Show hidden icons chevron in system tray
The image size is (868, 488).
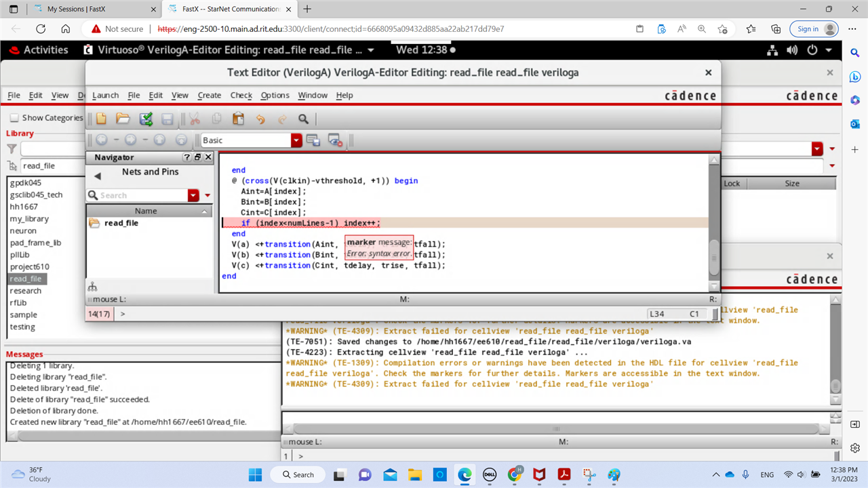coord(716,474)
